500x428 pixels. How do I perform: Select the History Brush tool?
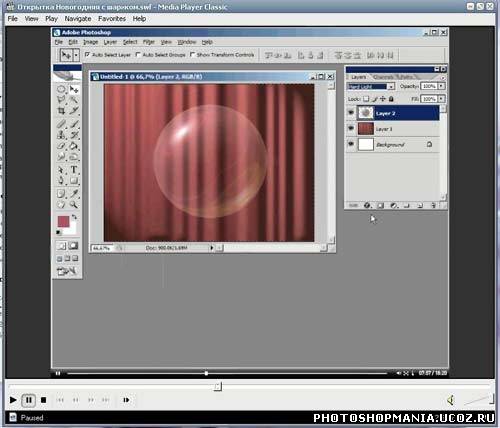coord(74,135)
